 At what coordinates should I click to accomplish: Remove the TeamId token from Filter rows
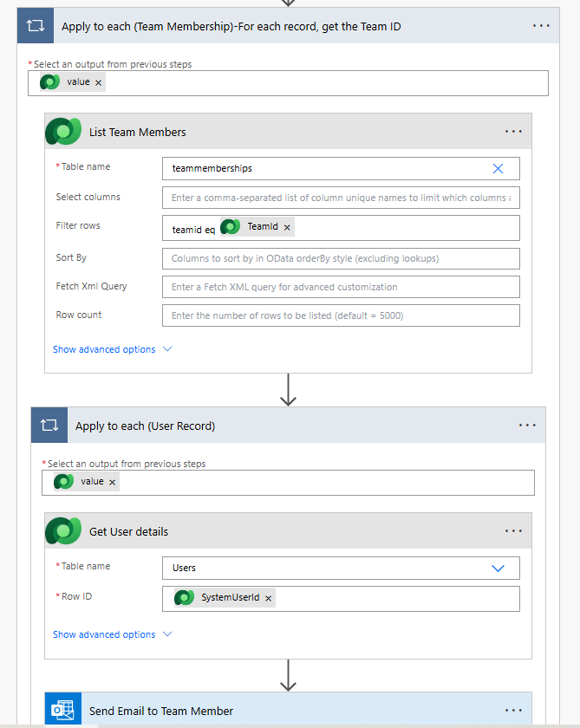point(287,227)
